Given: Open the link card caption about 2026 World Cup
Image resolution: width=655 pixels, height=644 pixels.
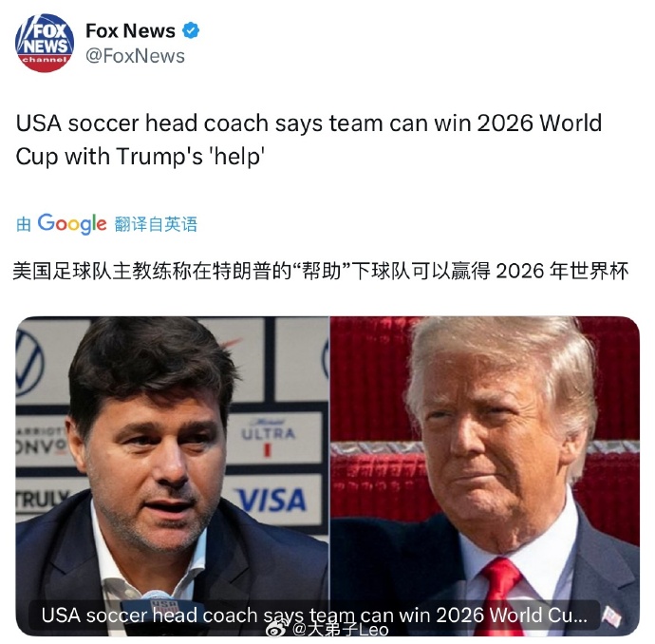Looking at the screenshot, I should coord(314,615).
